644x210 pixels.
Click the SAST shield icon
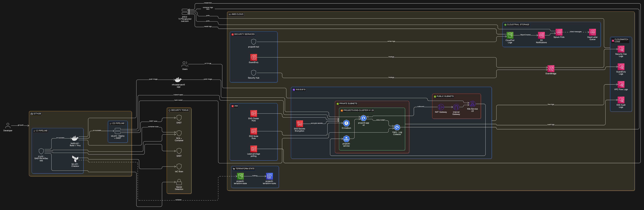pyautogui.click(x=179, y=151)
